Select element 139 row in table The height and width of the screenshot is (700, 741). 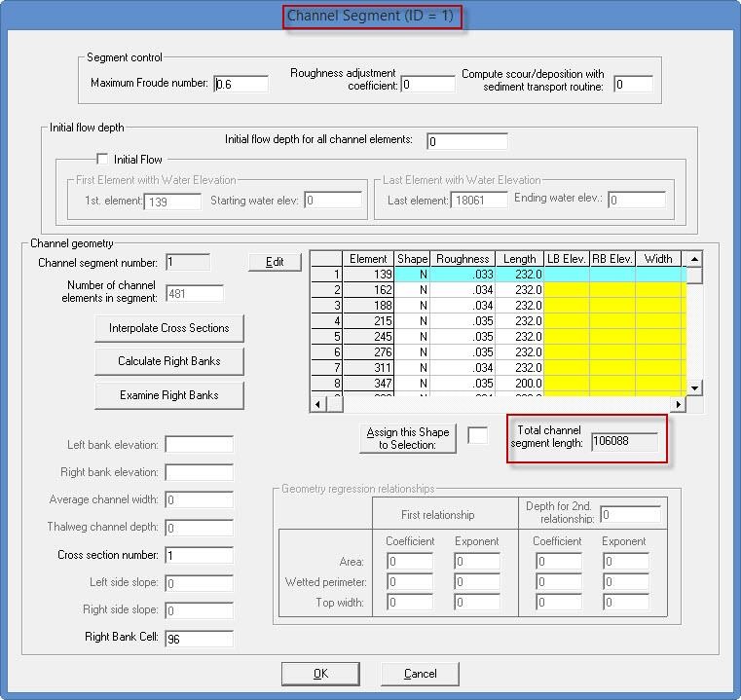[x=369, y=276]
